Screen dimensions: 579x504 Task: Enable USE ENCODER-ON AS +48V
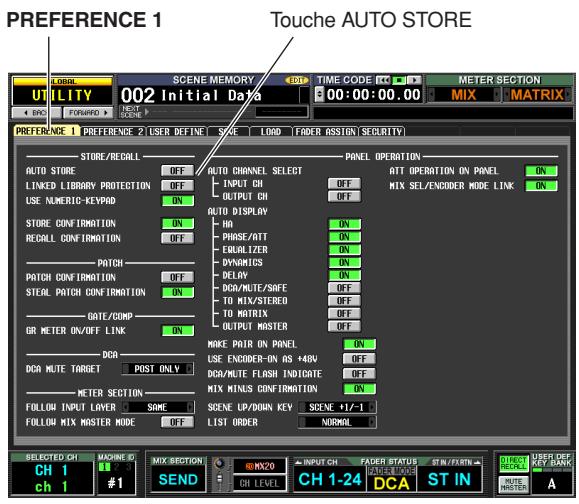pyautogui.click(x=359, y=359)
